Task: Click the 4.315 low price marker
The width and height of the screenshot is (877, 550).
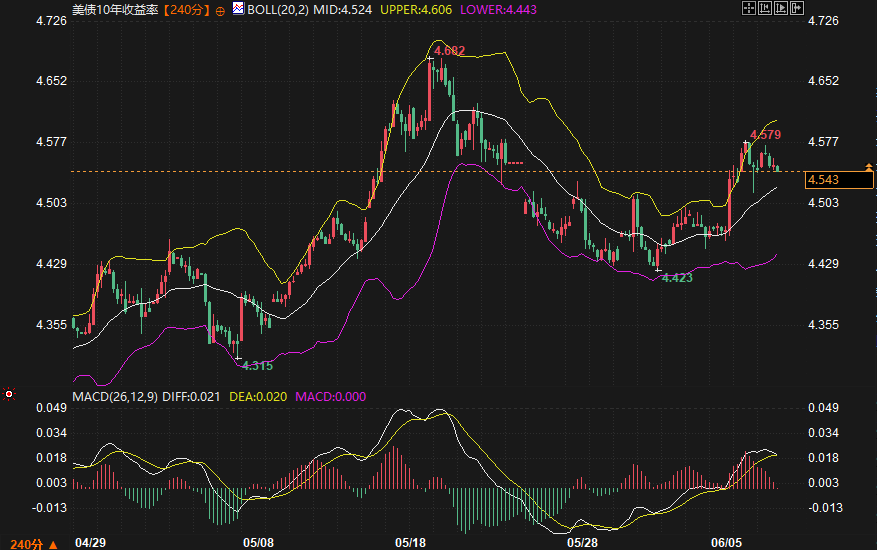Action: [257, 366]
